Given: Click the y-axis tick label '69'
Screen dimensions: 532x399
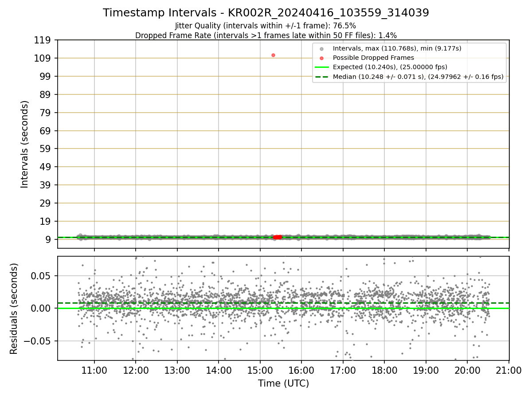Looking at the screenshot, I should click(46, 131).
